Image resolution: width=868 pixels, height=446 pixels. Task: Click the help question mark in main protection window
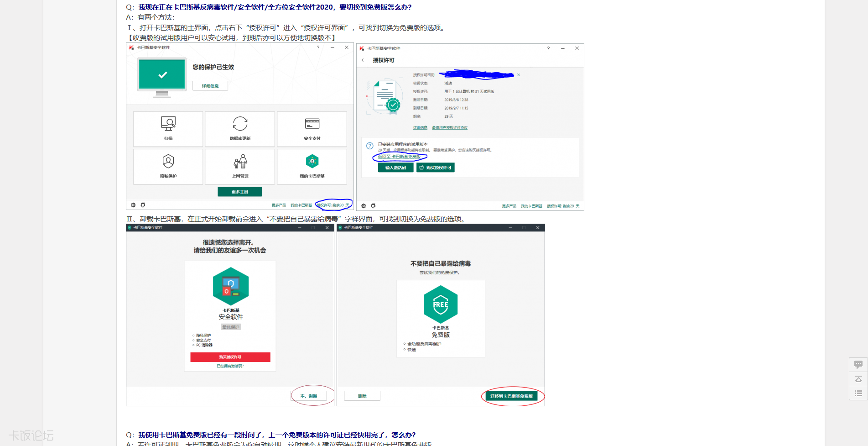318,47
